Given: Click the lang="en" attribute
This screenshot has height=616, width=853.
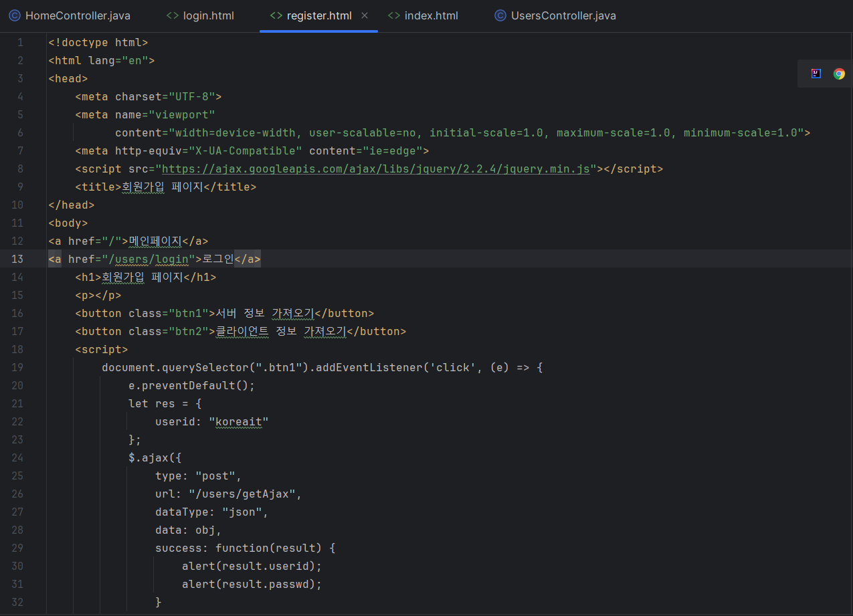Looking at the screenshot, I should 118,61.
